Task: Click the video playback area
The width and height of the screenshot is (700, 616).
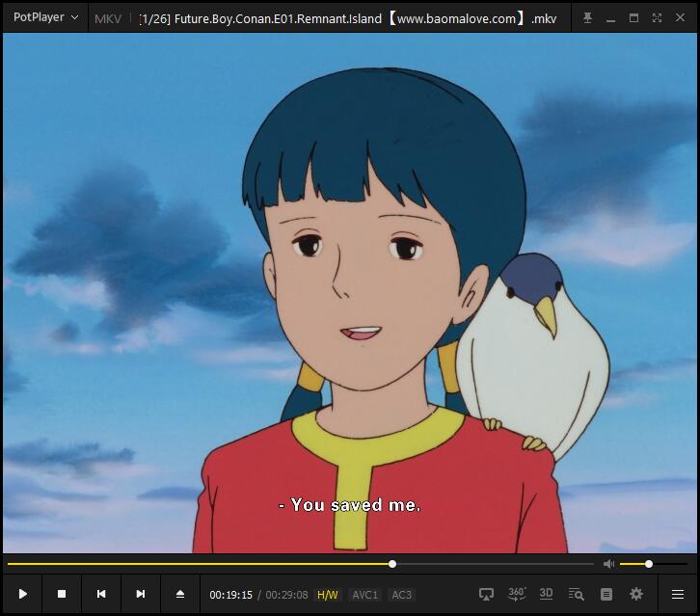Action: point(350,293)
